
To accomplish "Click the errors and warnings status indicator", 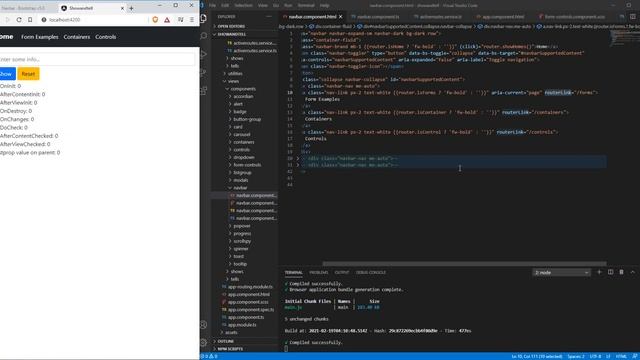I will 209,356.
